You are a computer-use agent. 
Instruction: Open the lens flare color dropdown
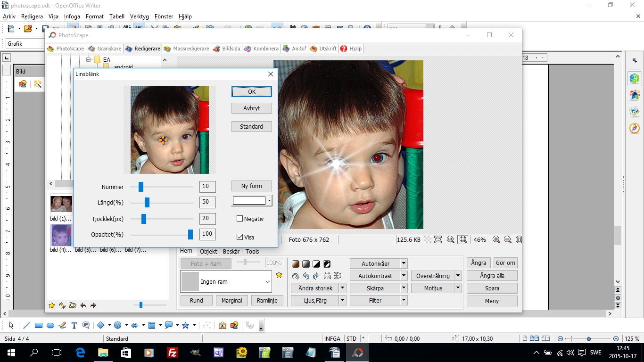[x=269, y=201]
